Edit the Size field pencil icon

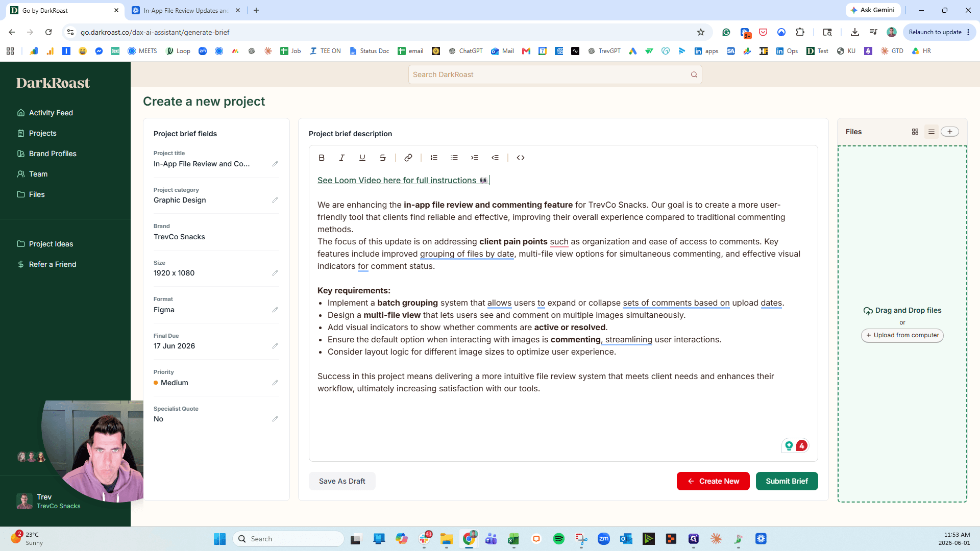click(x=275, y=273)
